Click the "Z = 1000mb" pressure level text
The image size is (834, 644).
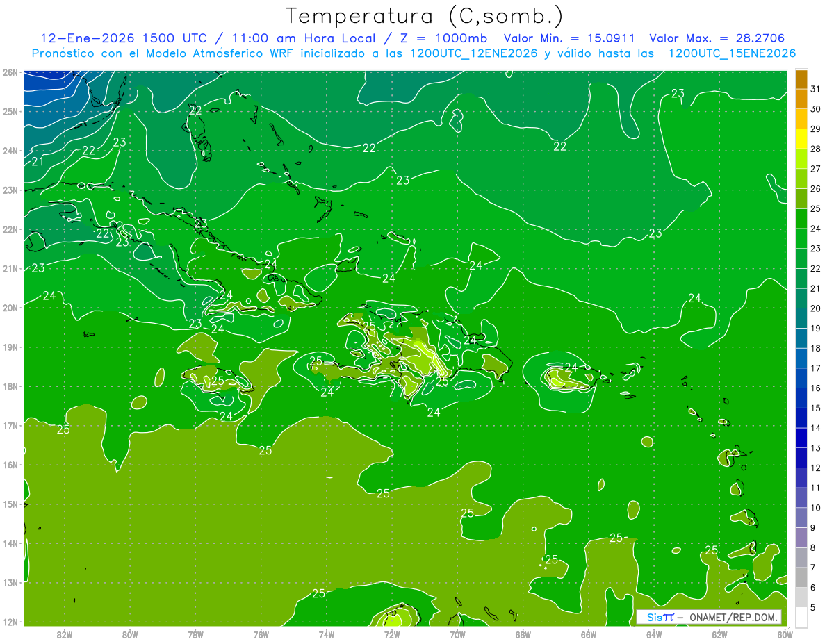click(x=443, y=38)
